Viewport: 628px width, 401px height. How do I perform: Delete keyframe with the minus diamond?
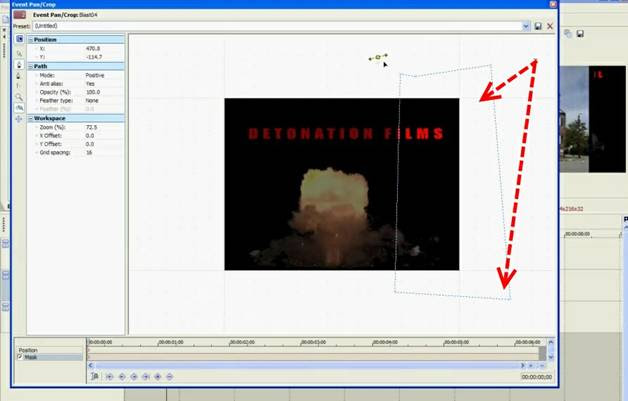tap(169, 377)
